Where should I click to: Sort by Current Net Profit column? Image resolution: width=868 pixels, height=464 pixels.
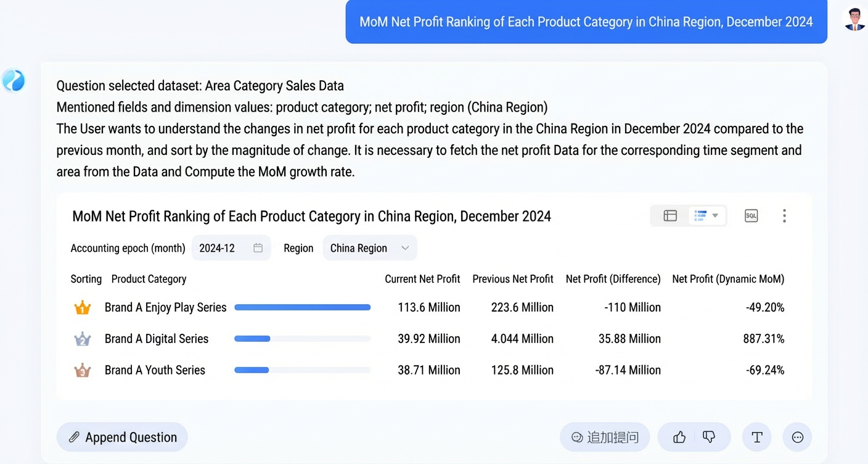tap(422, 279)
